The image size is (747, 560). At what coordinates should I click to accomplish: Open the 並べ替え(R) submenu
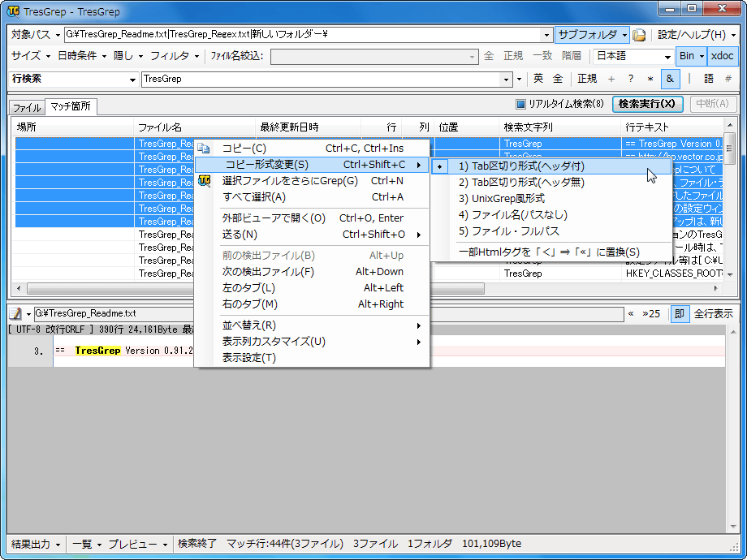(x=312, y=325)
